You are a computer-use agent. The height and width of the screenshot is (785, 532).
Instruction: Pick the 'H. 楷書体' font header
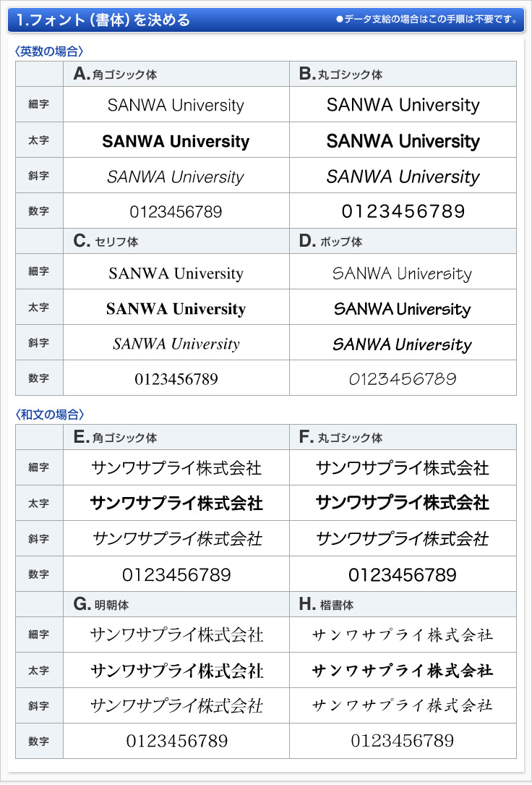click(x=326, y=604)
